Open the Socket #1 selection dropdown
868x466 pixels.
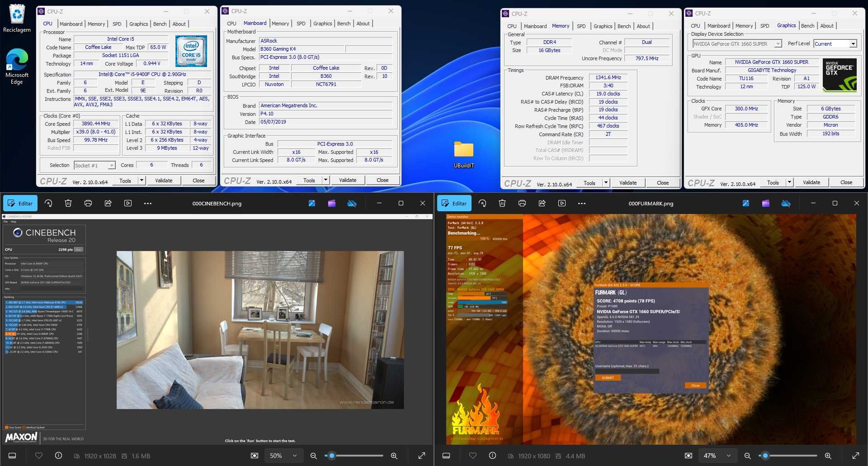[x=94, y=166]
